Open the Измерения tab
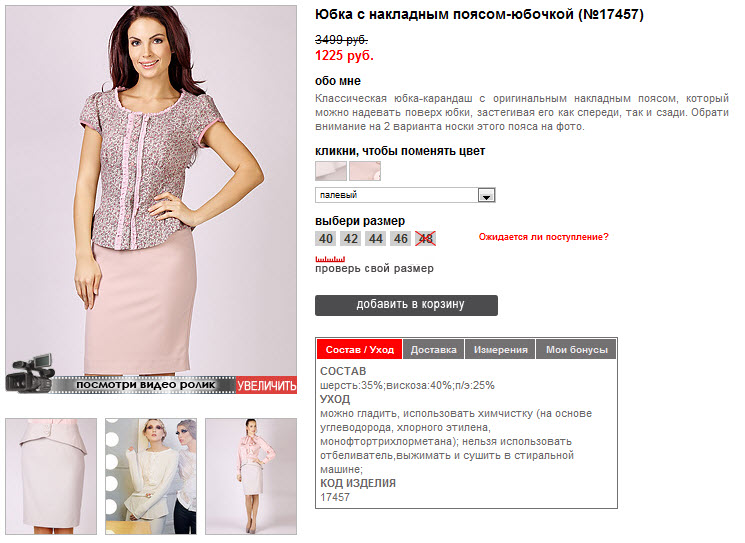The width and height of the screenshot is (745, 543). [500, 350]
